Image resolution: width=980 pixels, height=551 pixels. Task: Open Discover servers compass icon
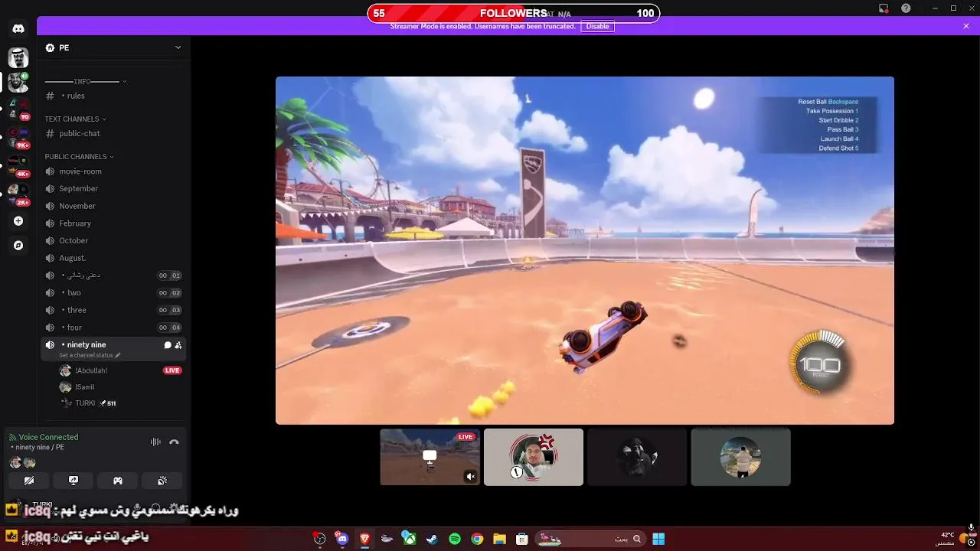click(18, 246)
